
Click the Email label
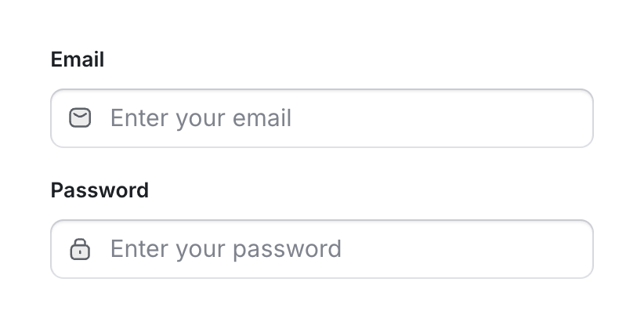click(78, 60)
